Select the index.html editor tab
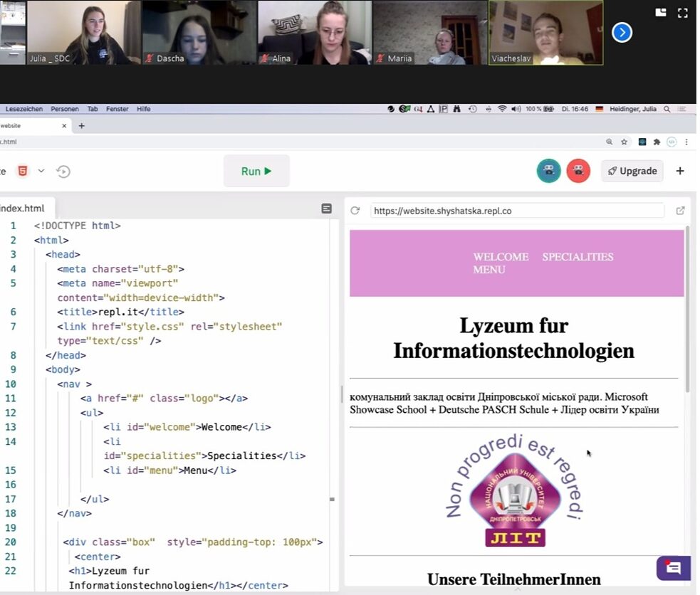Viewport: 700px width, 595px height. tap(23, 209)
